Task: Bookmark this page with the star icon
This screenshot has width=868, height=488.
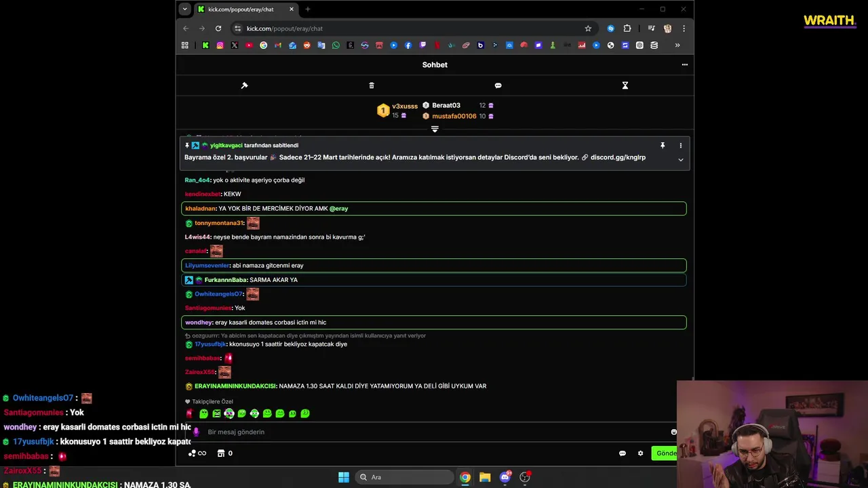Action: (x=588, y=28)
